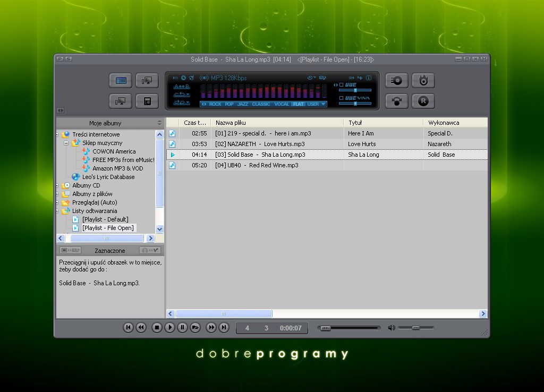Collapse the Sklep muzyczny tree branch
Image resolution: width=544 pixels, height=392 pixels.
coord(66,142)
